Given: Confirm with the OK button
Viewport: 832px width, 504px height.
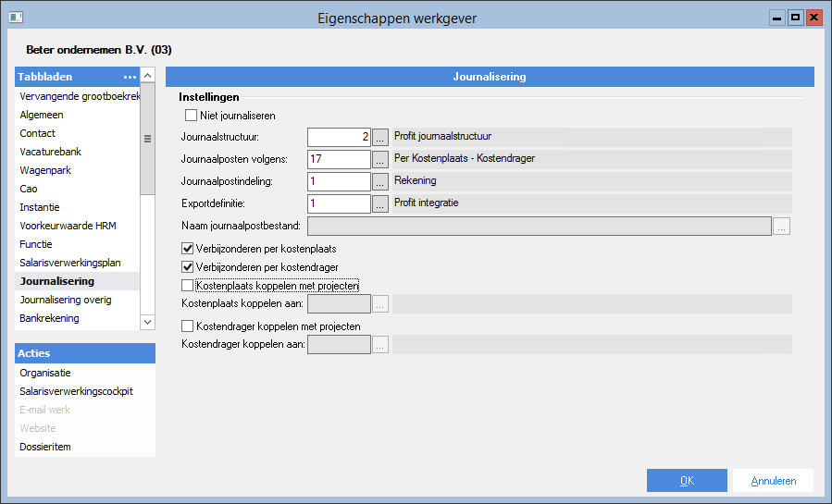Looking at the screenshot, I should (687, 481).
